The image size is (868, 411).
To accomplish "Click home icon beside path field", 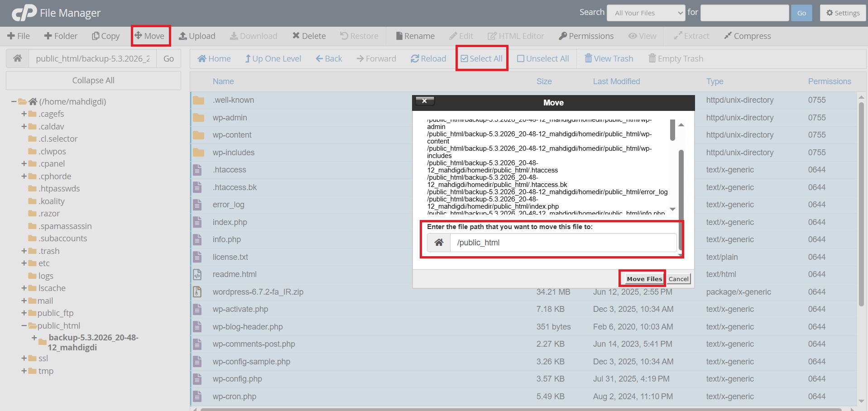I will (18, 58).
